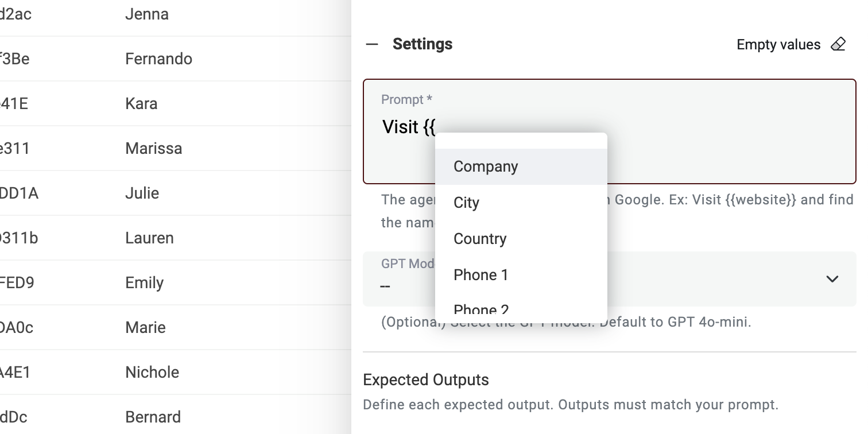Screen dimensions: 868x434
Task: Select the Emily table row
Action: tap(144, 282)
